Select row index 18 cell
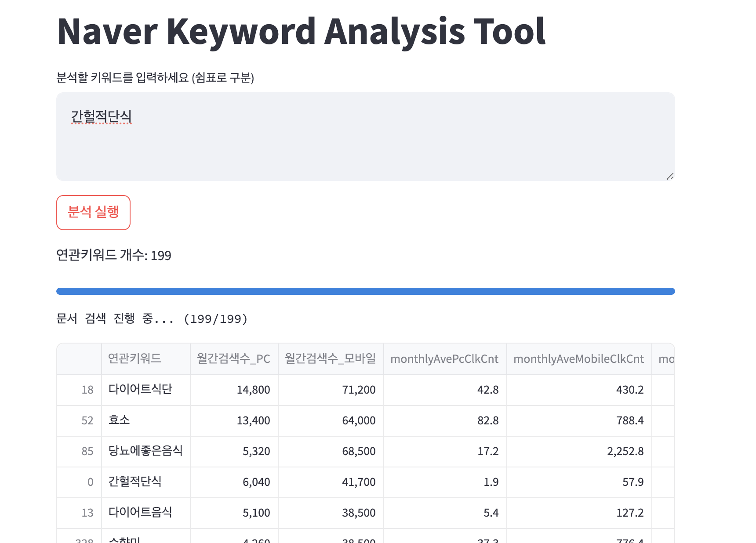This screenshot has width=756, height=543. (79, 390)
